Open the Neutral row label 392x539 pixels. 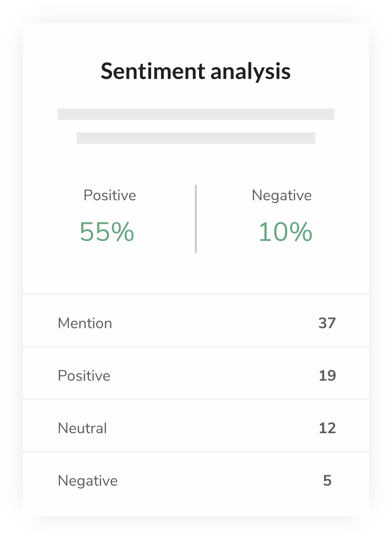tap(82, 428)
